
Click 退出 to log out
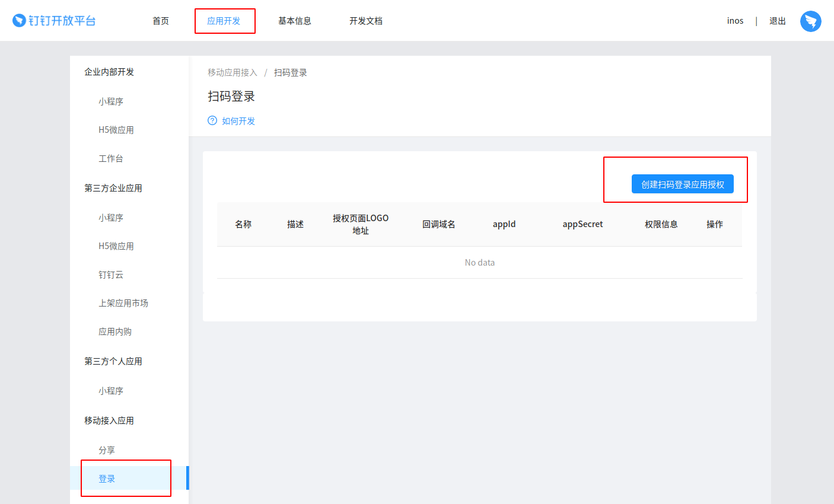(778, 21)
